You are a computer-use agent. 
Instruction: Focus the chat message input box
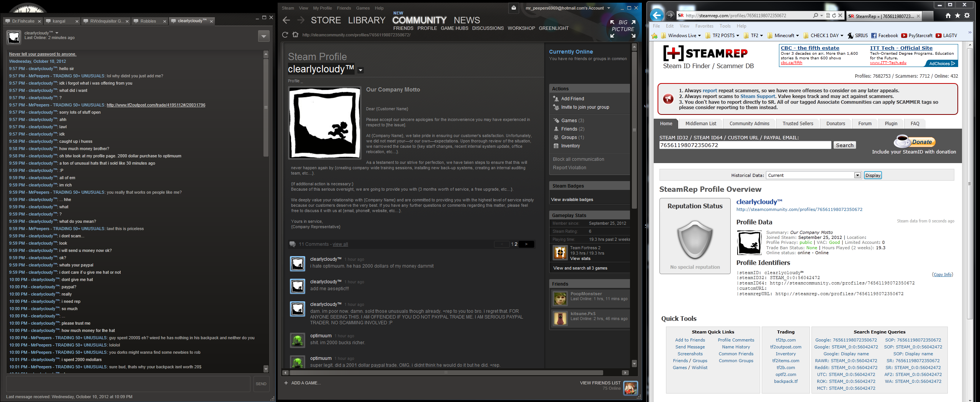128,384
